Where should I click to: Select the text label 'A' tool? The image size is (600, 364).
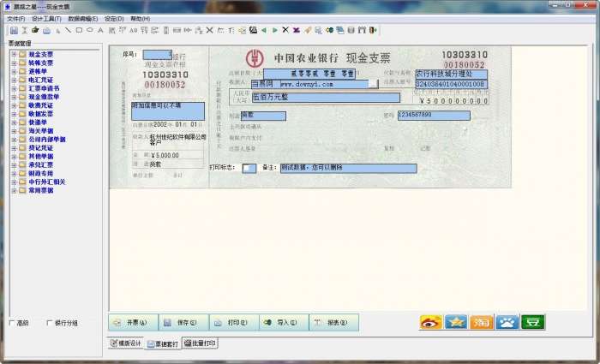coord(100,30)
